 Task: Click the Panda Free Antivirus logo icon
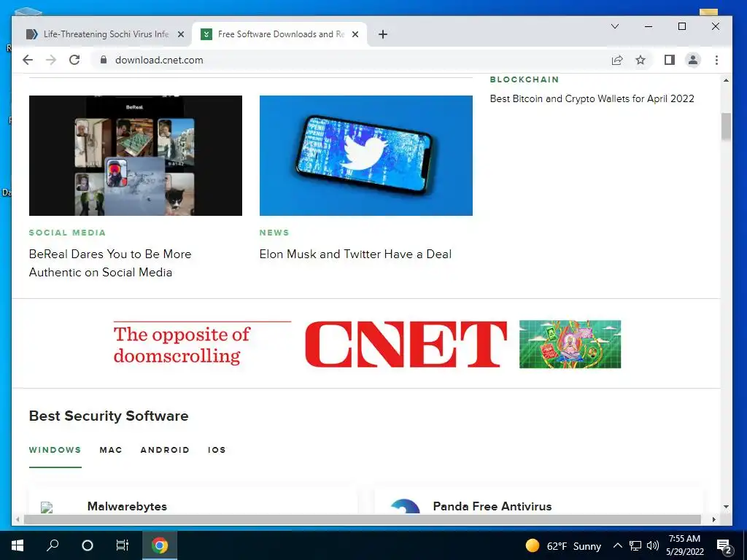point(405,506)
